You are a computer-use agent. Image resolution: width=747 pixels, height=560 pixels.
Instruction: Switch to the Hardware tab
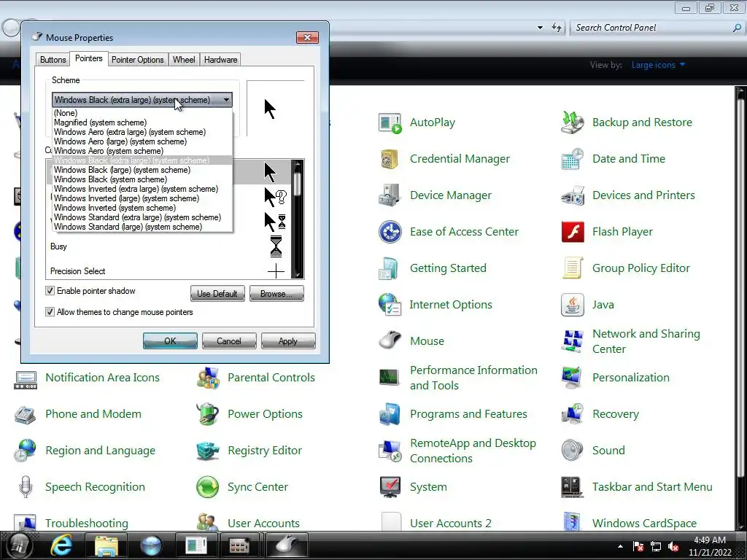[x=220, y=60]
